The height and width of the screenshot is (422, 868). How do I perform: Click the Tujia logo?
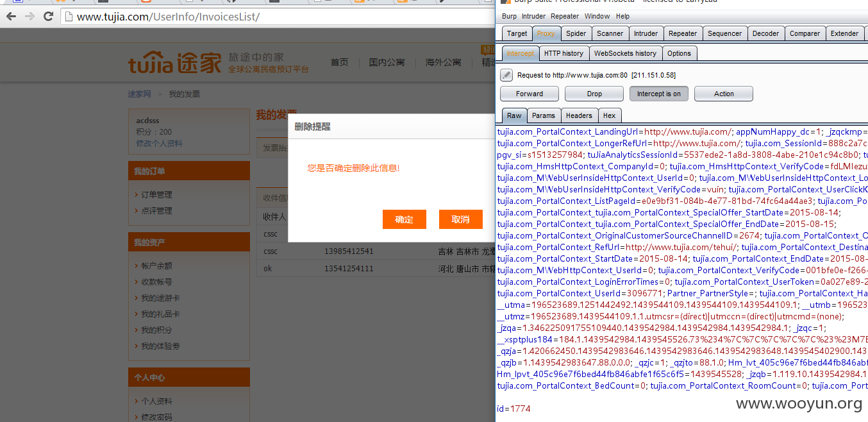pyautogui.click(x=174, y=63)
